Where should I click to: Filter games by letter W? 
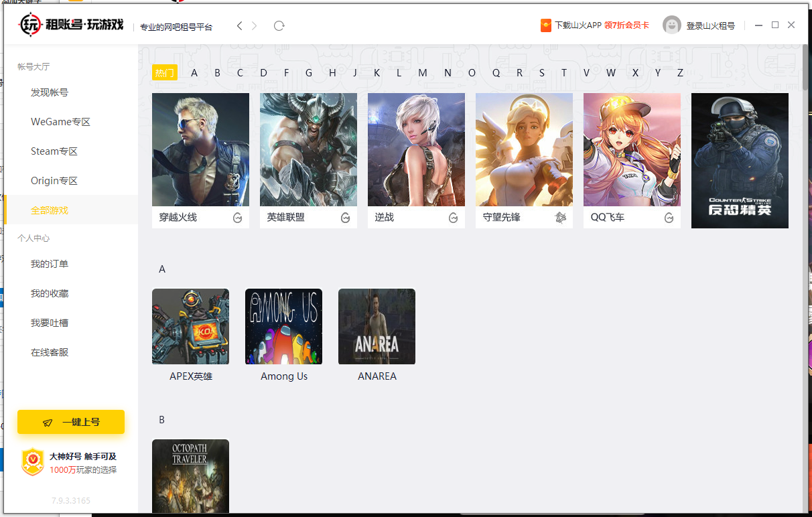click(x=611, y=73)
